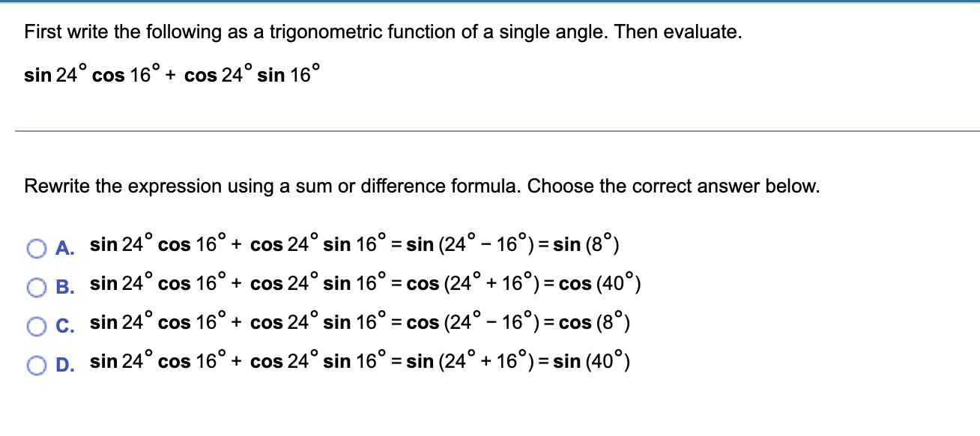This screenshot has width=980, height=436.
Task: Click the blue bar at the top of the screen
Action: point(490,3)
